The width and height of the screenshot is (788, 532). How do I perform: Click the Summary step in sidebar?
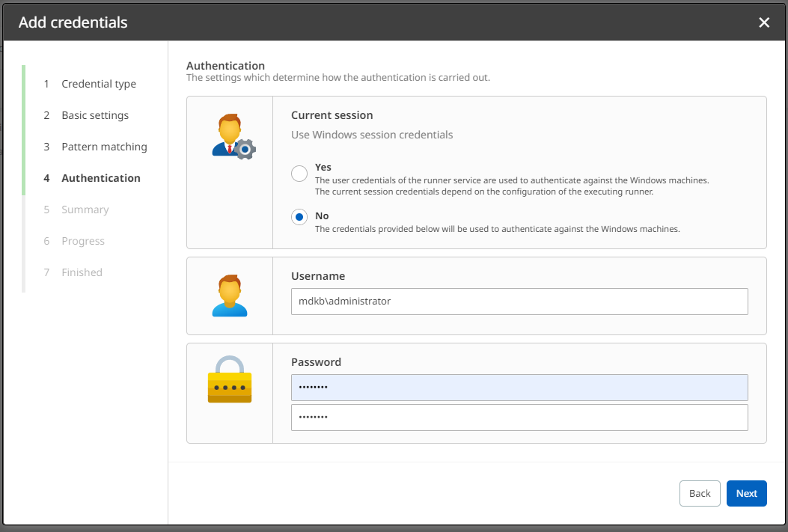tap(85, 210)
